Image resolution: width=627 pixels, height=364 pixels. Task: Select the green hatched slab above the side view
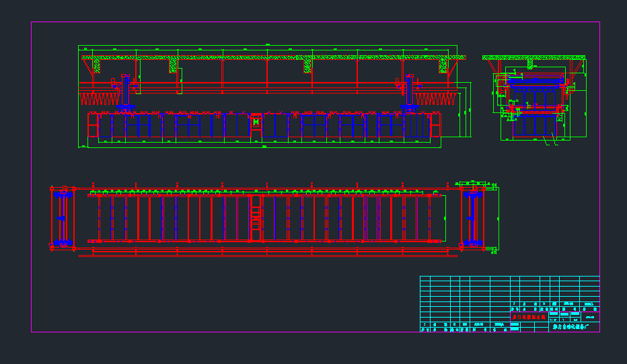[533, 58]
